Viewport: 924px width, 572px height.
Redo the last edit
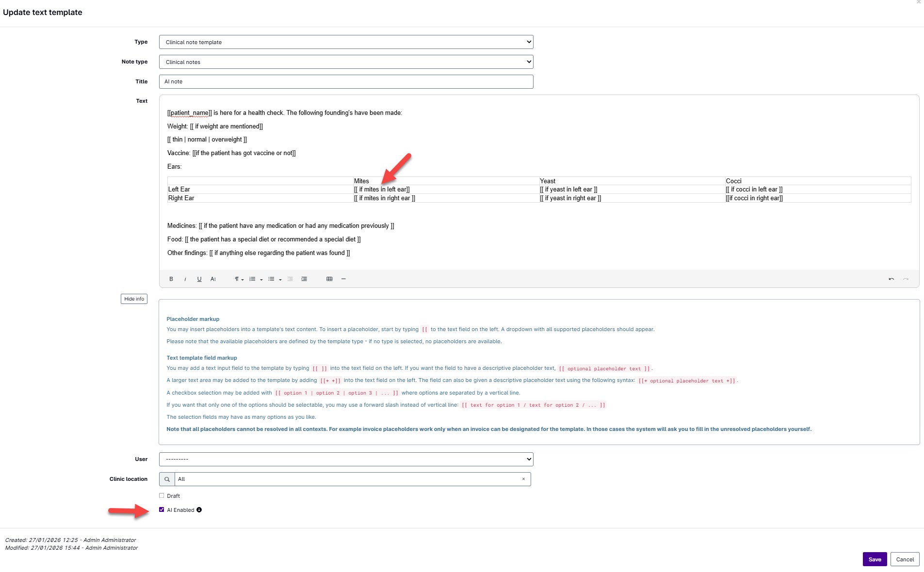906,279
